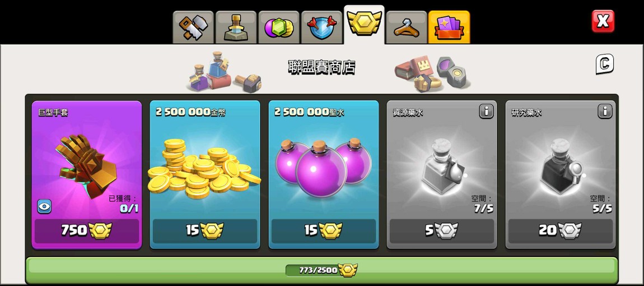Open the orange purple cards tab
Viewport: 644px width, 286px height.
point(449,27)
